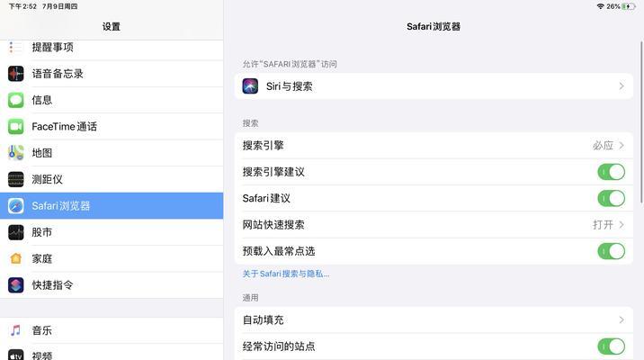Image resolution: width=644 pixels, height=360 pixels.
Task: Expand Siri与搜索 chevron arrow
Action: [622, 86]
